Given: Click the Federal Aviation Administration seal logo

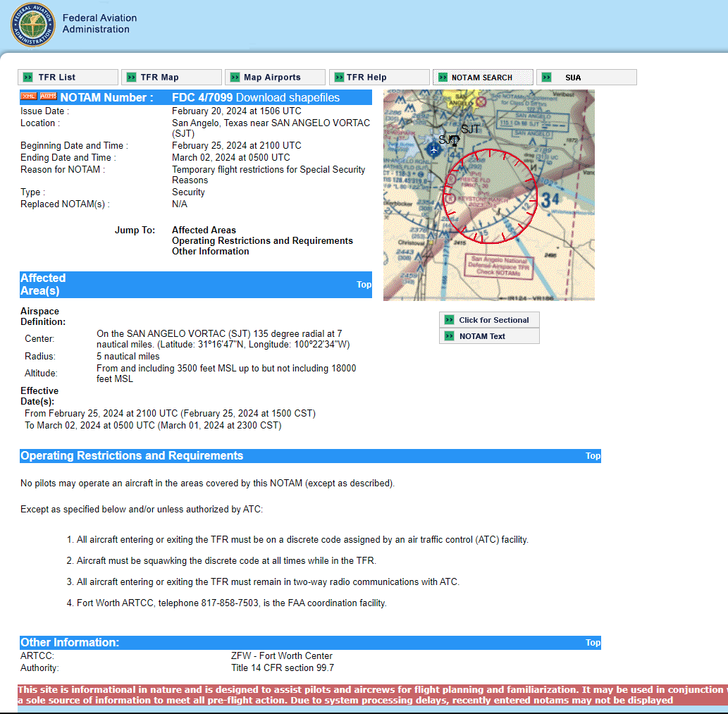Looking at the screenshot, I should pyautogui.click(x=32, y=25).
